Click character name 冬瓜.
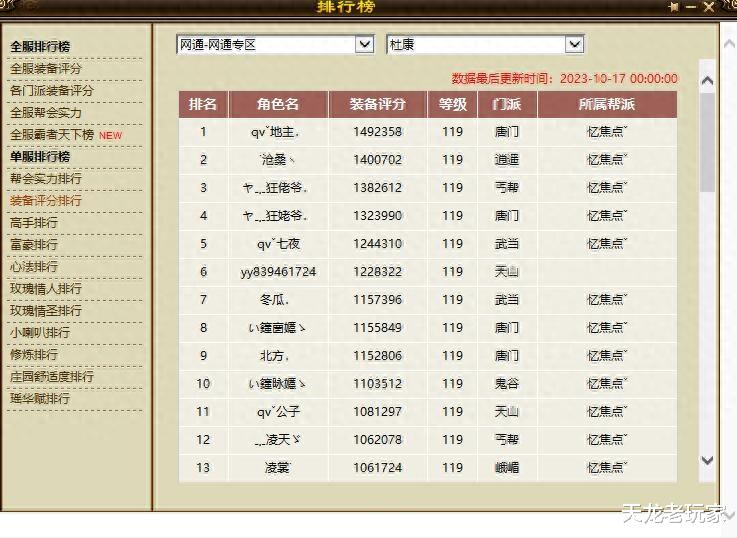The image size is (737, 538). coord(274,300)
